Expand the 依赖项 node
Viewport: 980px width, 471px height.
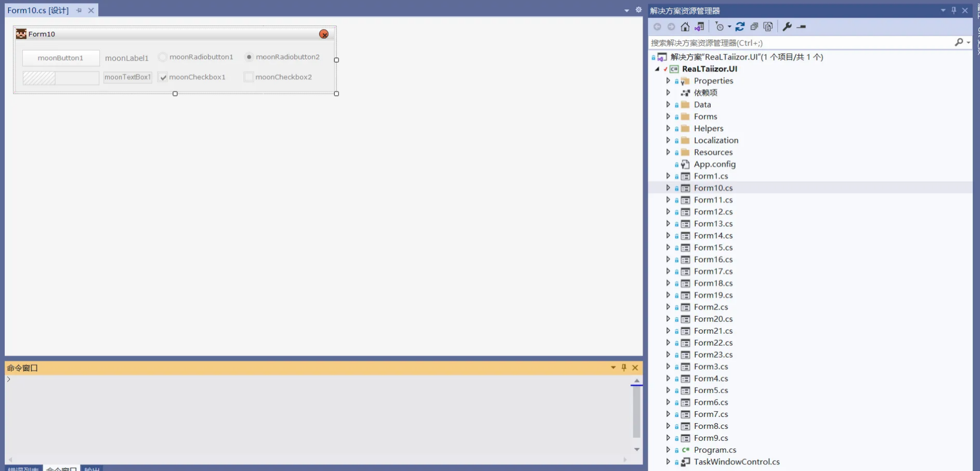(668, 93)
